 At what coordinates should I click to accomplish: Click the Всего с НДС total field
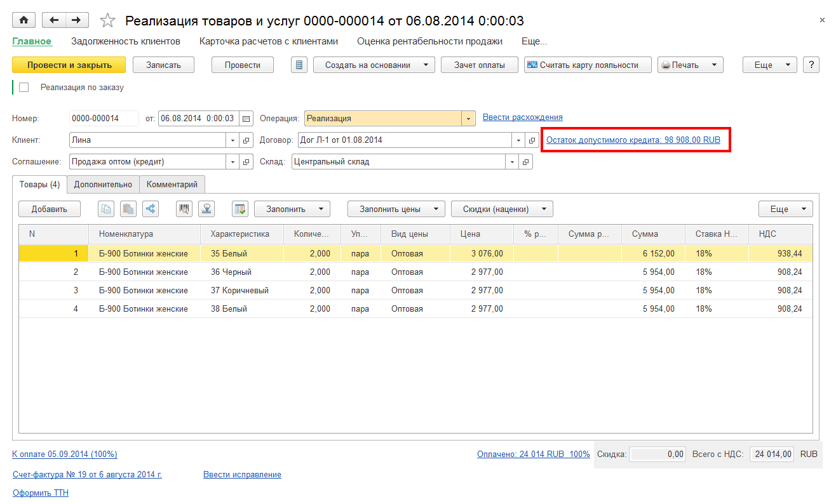[x=772, y=454]
